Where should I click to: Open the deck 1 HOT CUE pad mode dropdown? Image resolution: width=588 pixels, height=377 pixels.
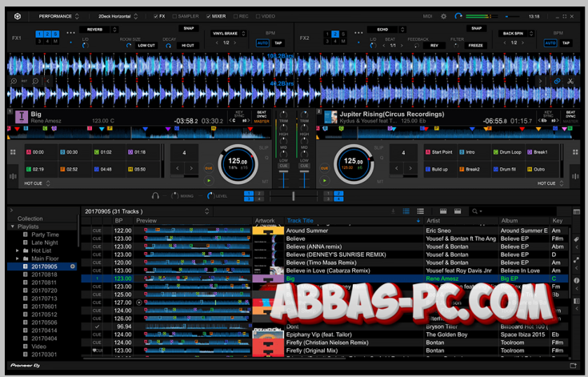point(37,183)
